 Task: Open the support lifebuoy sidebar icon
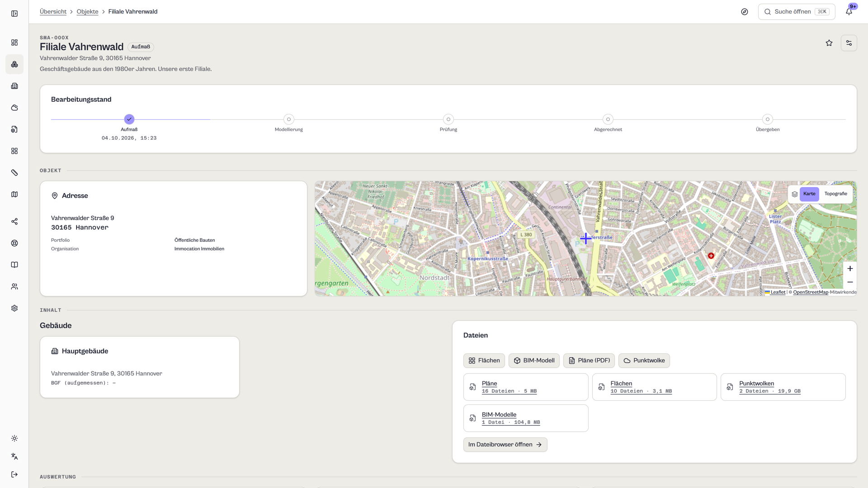(x=14, y=243)
